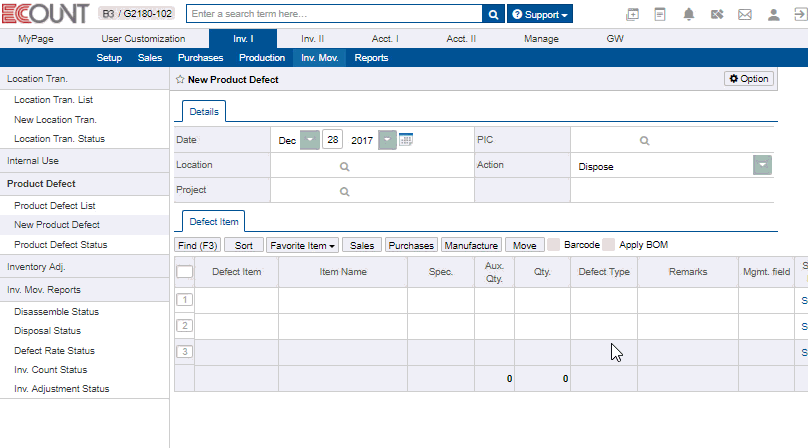808x448 pixels.
Task: Open the month dropdown next to Dec
Action: pos(310,140)
